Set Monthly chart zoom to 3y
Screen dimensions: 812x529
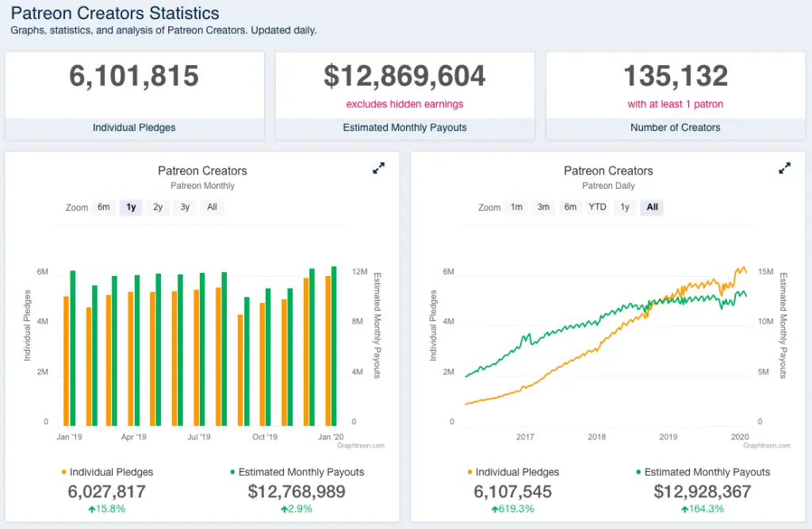tap(185, 207)
